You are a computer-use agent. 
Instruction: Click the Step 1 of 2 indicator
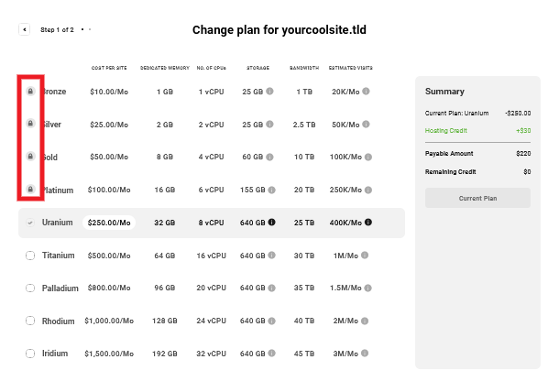point(58,29)
